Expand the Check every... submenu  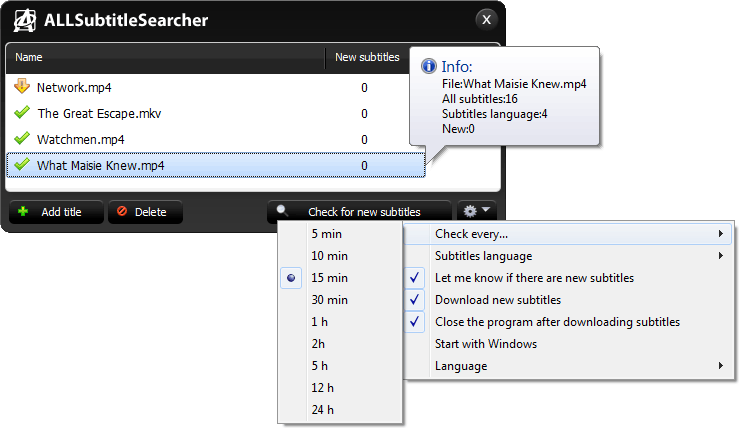(568, 234)
